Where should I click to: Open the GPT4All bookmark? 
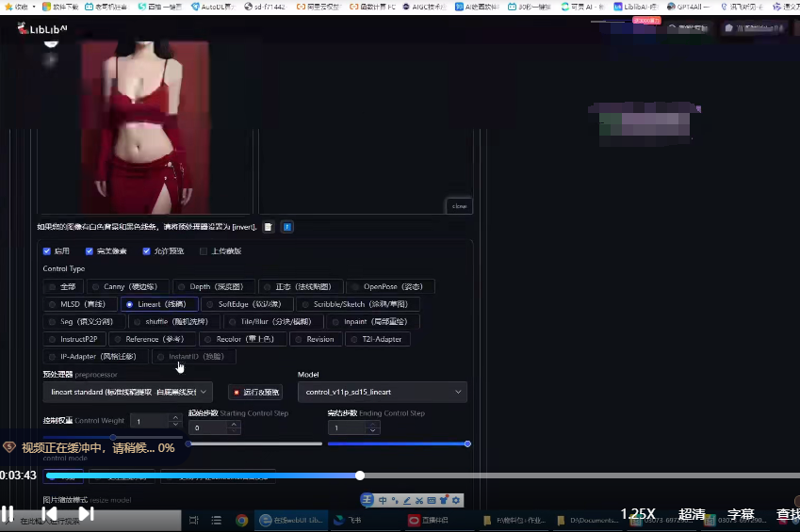click(x=688, y=7)
